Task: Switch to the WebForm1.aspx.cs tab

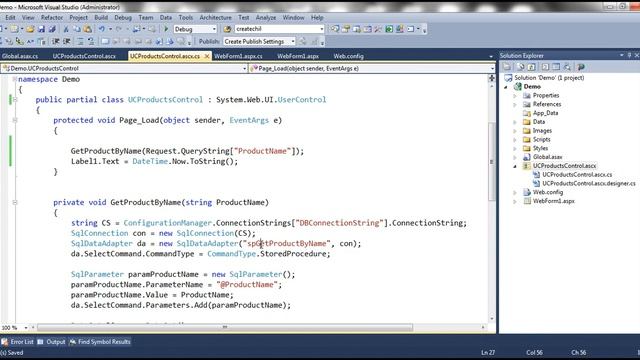Action: [238, 56]
